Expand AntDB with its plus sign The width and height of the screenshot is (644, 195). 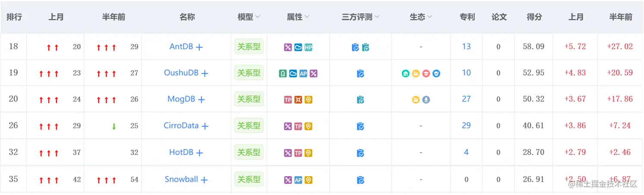[199, 47]
